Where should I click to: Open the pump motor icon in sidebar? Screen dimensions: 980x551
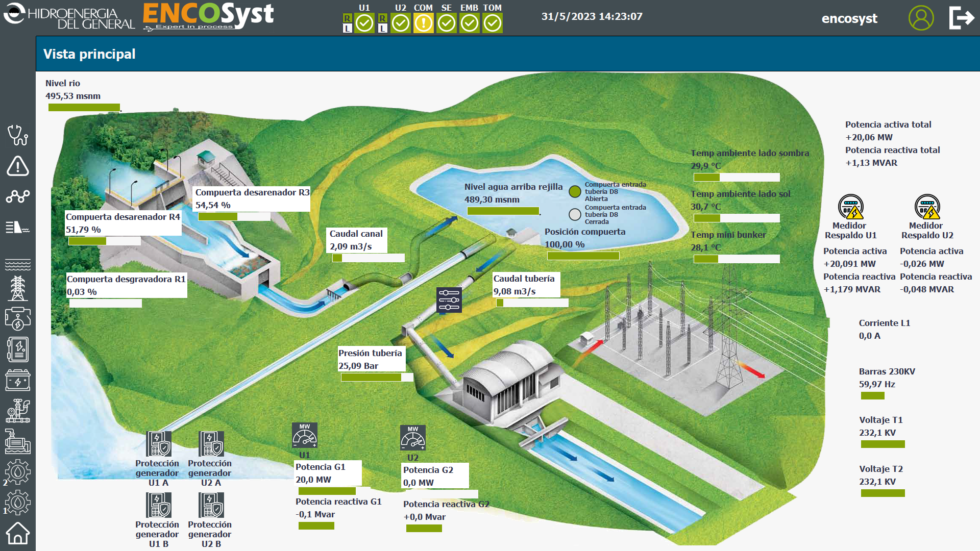18,441
